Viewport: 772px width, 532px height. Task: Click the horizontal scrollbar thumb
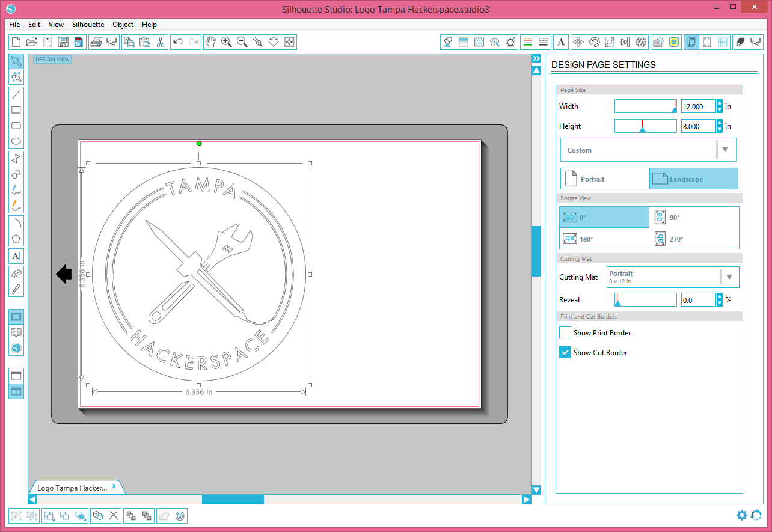click(233, 499)
